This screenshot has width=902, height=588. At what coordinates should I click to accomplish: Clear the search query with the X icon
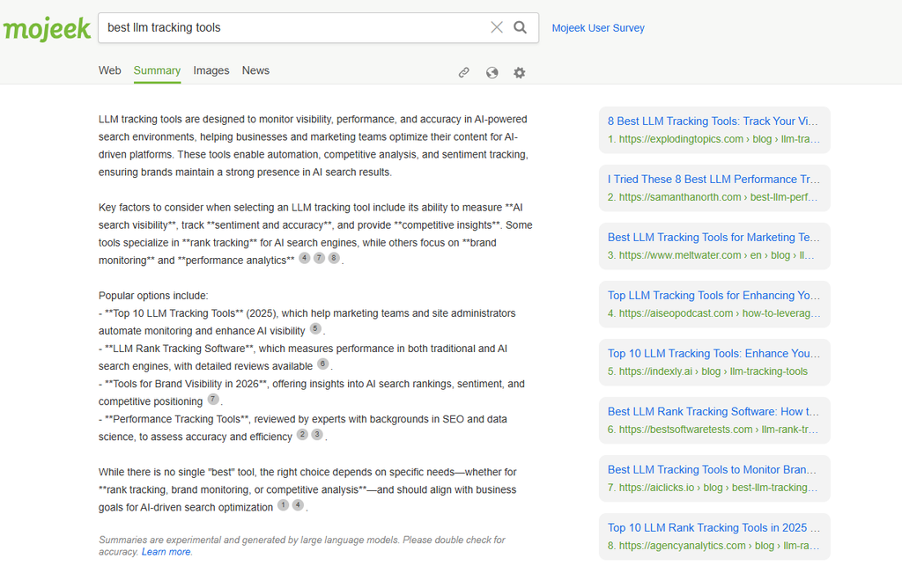click(x=497, y=27)
